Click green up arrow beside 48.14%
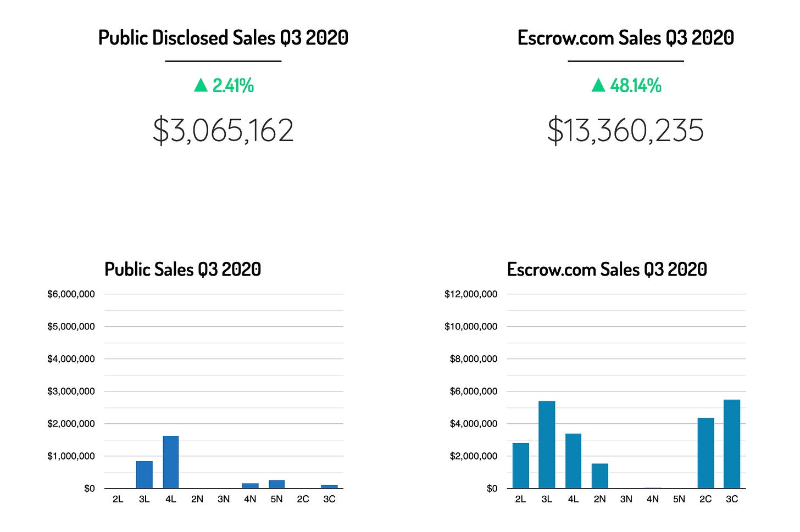Viewport: 800px width, 532px height. pyautogui.click(x=598, y=85)
